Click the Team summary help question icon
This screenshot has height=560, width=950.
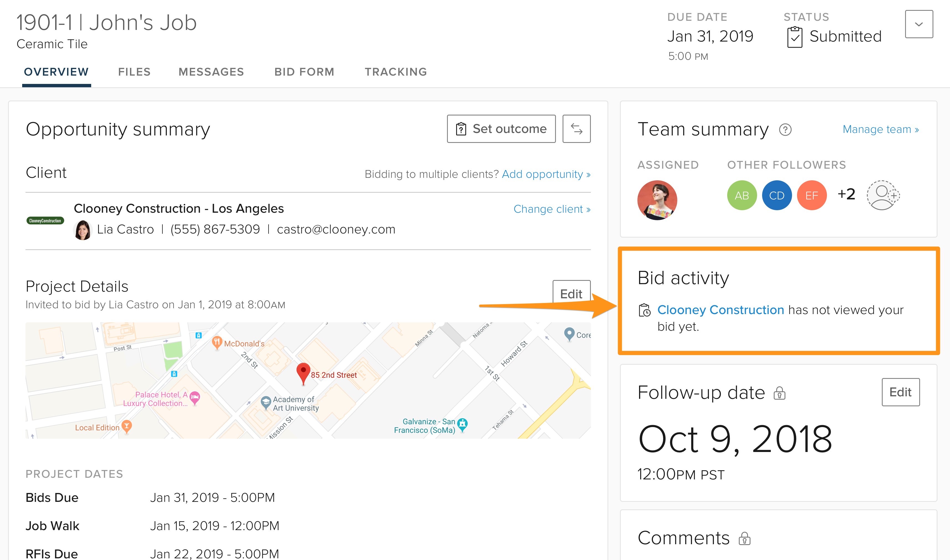785,130
